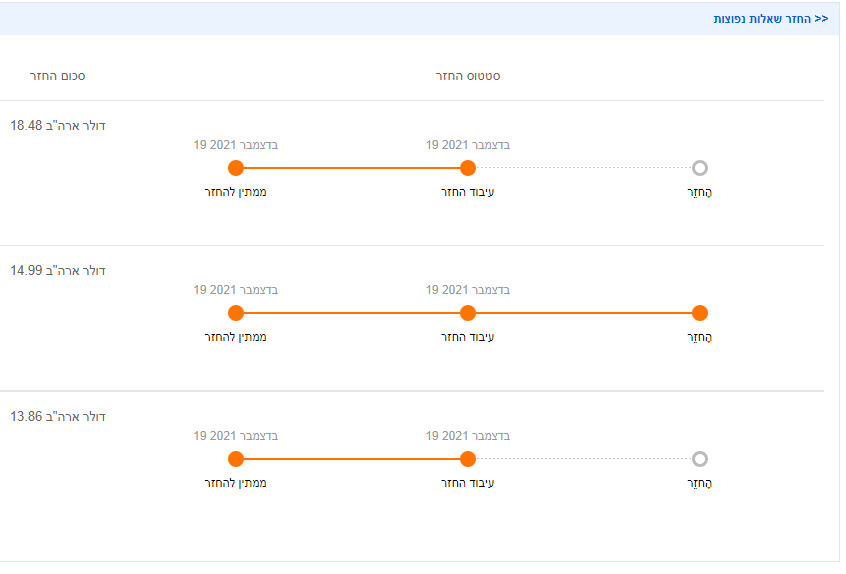Viewport: 846px width, 574px height.
Task: Click the hollow final-stage circle in the 18.48 row
Action: coord(700,168)
